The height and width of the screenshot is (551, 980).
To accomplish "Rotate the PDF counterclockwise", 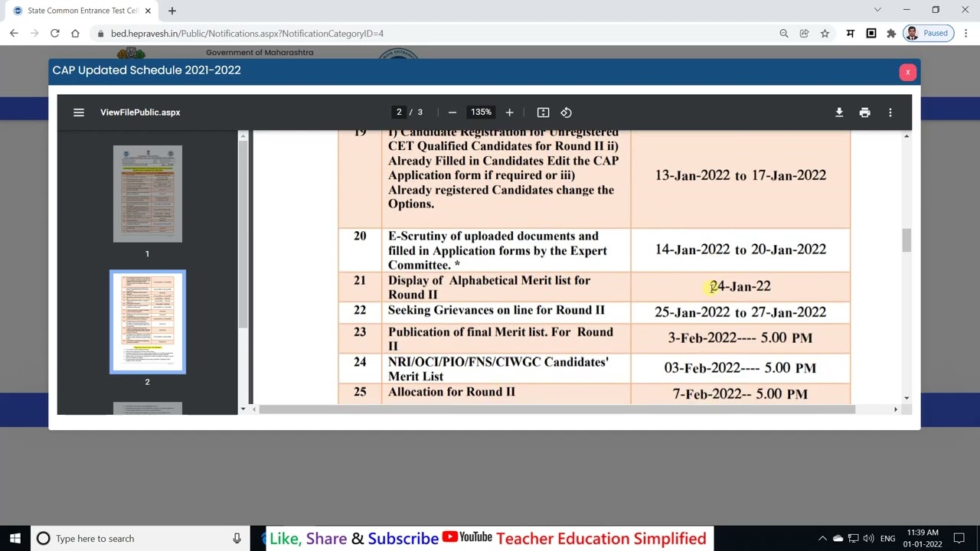I will point(566,112).
